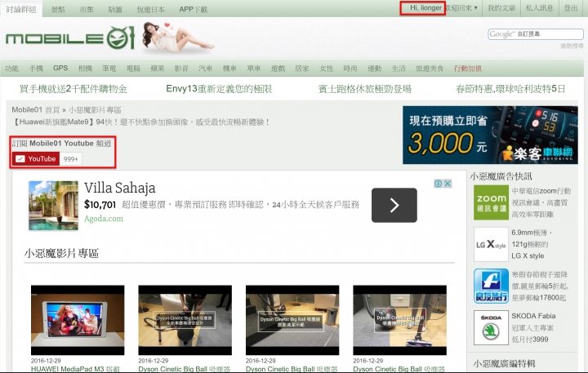The image size is (588, 373).
Task: Open 寒假春節親子遊降價 ad text
Action: 540,286
